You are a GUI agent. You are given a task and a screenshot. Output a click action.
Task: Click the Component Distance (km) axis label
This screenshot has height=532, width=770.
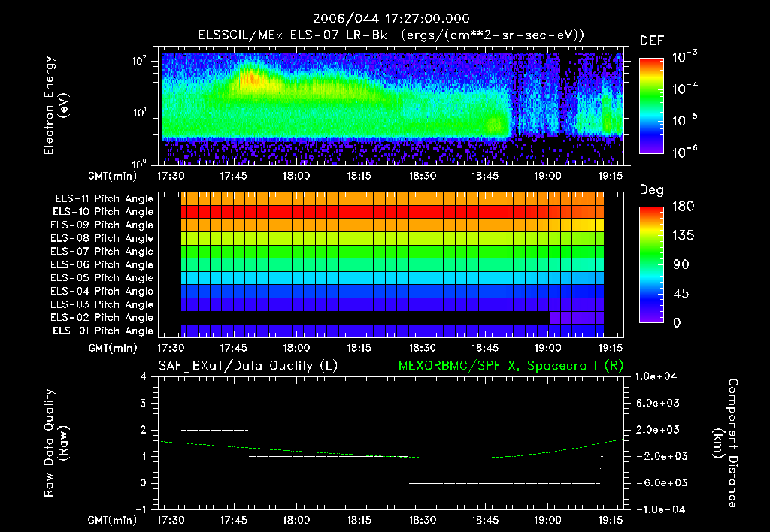(x=726, y=443)
